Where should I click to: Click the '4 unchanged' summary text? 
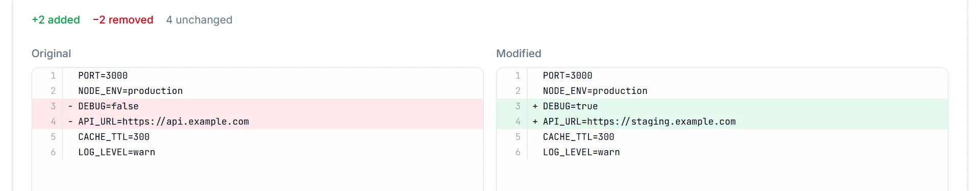tap(199, 20)
